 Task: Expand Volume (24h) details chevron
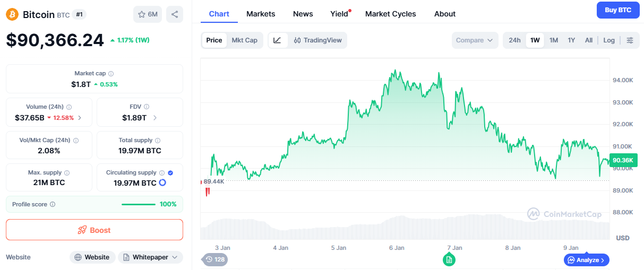pos(80,118)
